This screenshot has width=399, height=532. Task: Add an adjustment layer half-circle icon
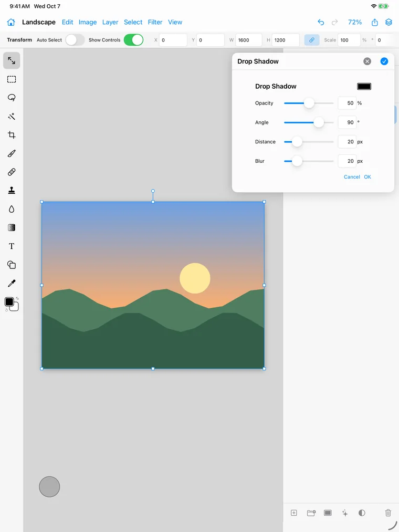(362, 513)
